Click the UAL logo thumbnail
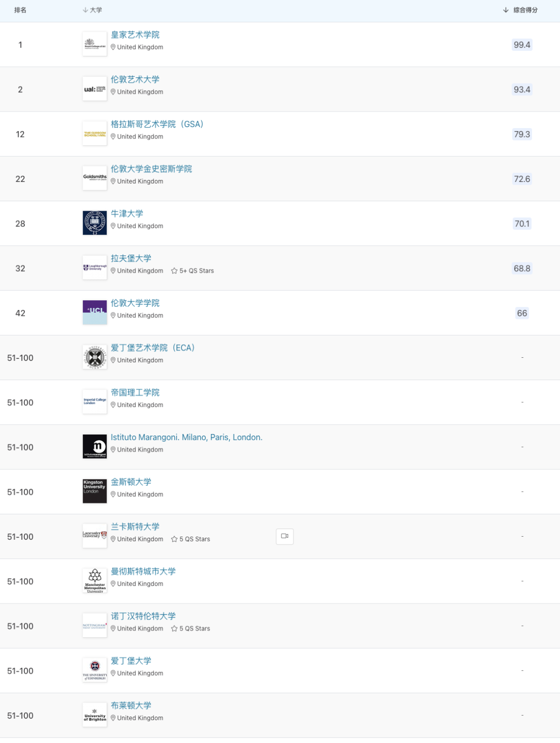Screen dimensions: 560x743 (95, 89)
